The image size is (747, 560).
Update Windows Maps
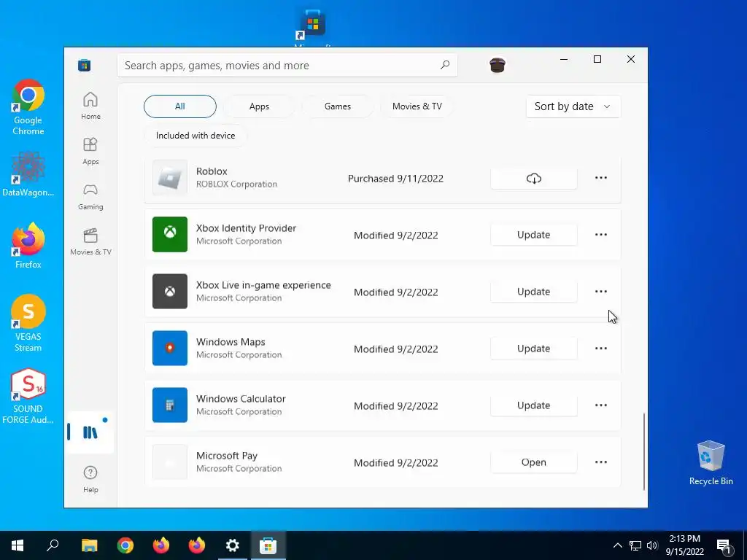point(533,349)
